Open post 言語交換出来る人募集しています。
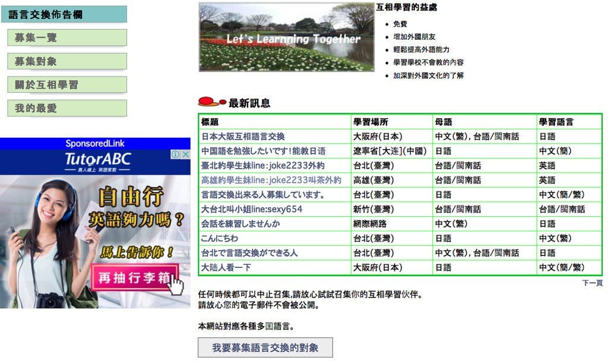The height and width of the screenshot is (364, 608). (263, 195)
